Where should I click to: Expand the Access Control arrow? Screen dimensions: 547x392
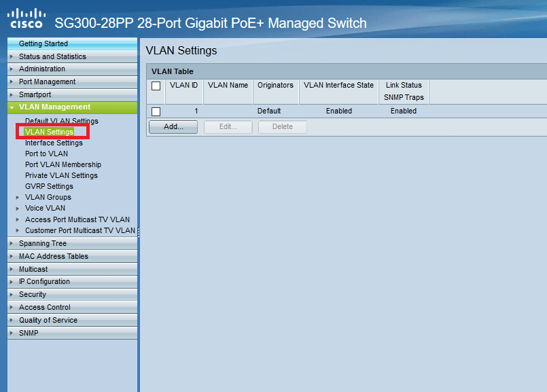12,307
